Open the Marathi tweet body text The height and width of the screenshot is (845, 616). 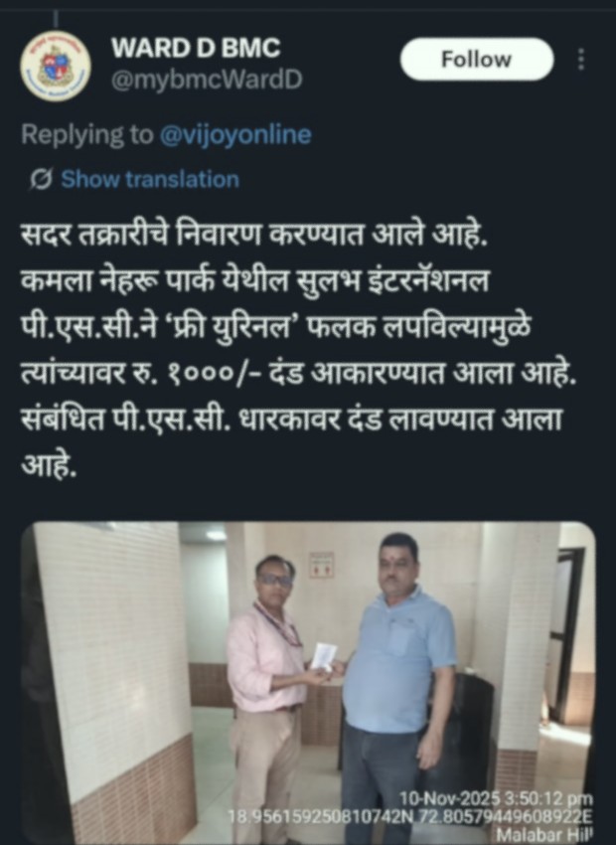[x=299, y=349]
